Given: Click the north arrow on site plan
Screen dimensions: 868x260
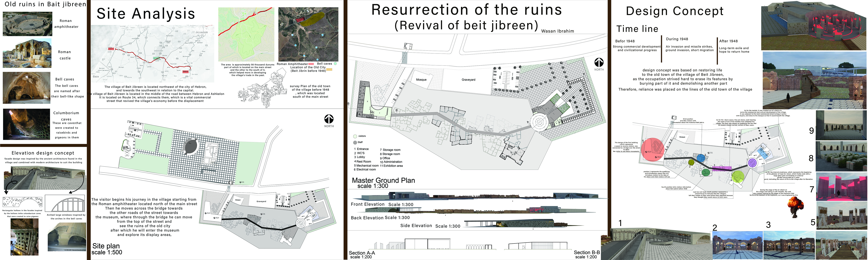Looking at the screenshot, I should [x=329, y=119].
